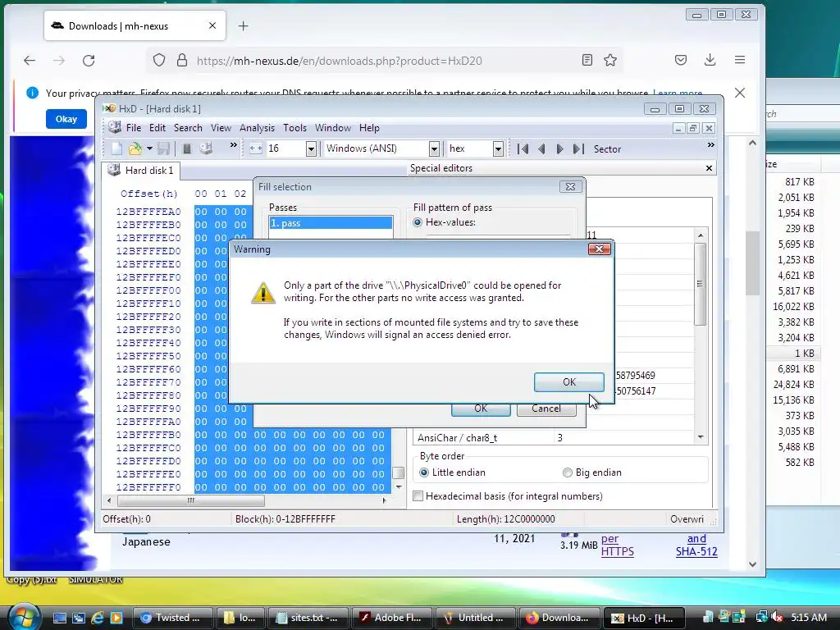The width and height of the screenshot is (840, 630).
Task: Dismiss the Firefox privacy notification bar
Action: pos(740,93)
